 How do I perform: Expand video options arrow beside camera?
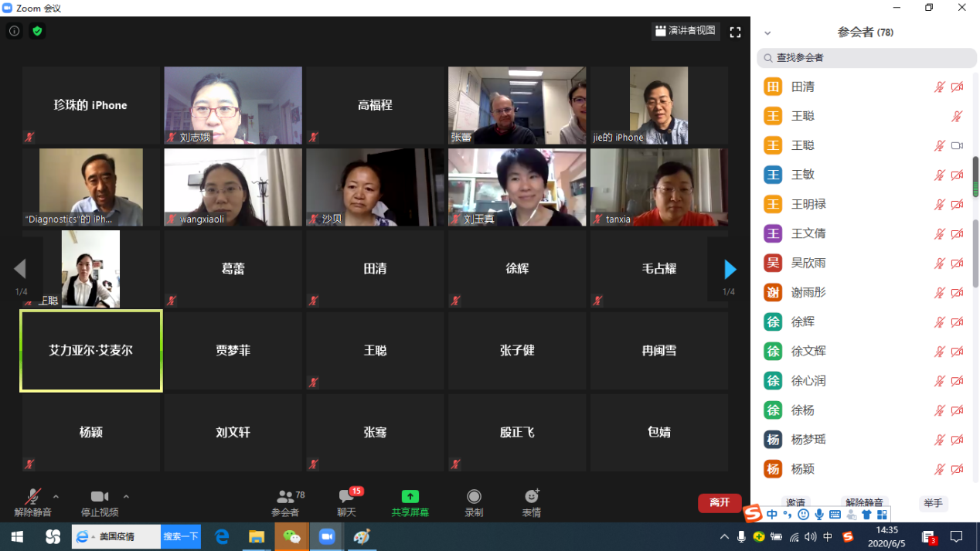click(x=126, y=497)
